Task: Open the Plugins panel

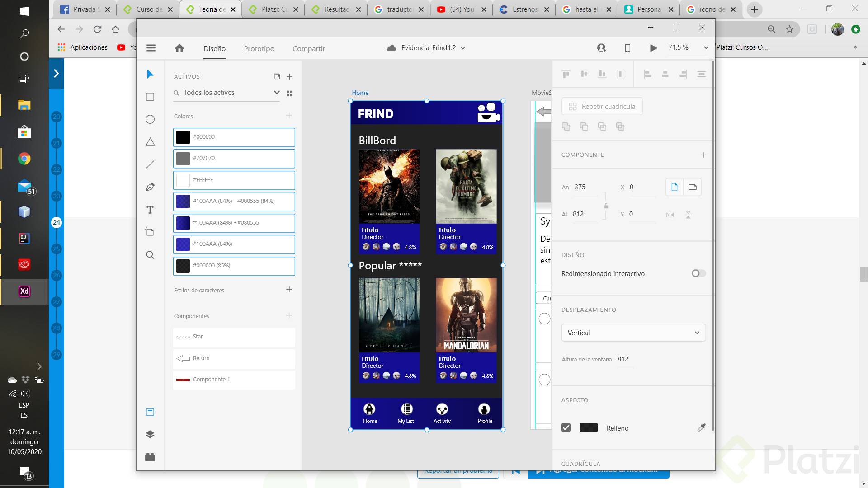Action: (x=150, y=457)
